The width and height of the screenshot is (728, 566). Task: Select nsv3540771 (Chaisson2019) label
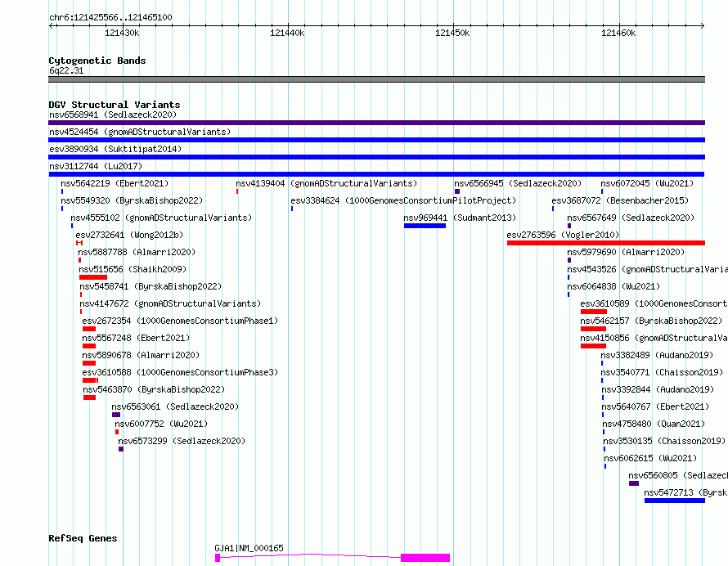(662, 372)
